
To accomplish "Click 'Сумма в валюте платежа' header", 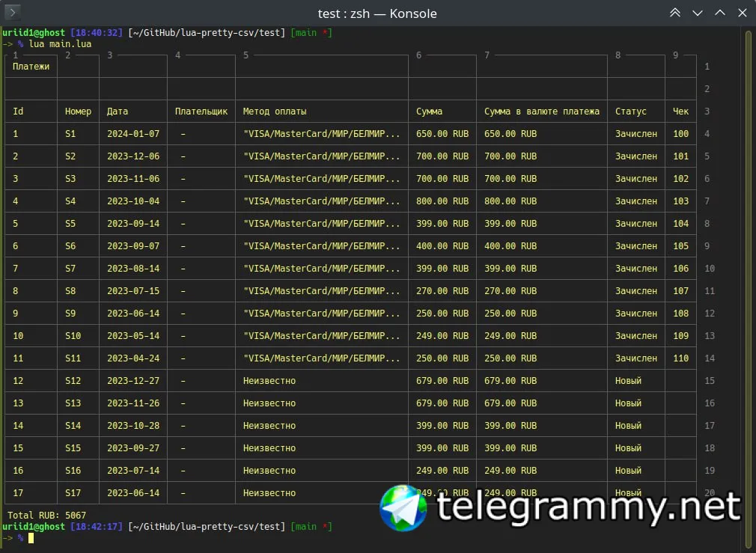I will 542,111.
